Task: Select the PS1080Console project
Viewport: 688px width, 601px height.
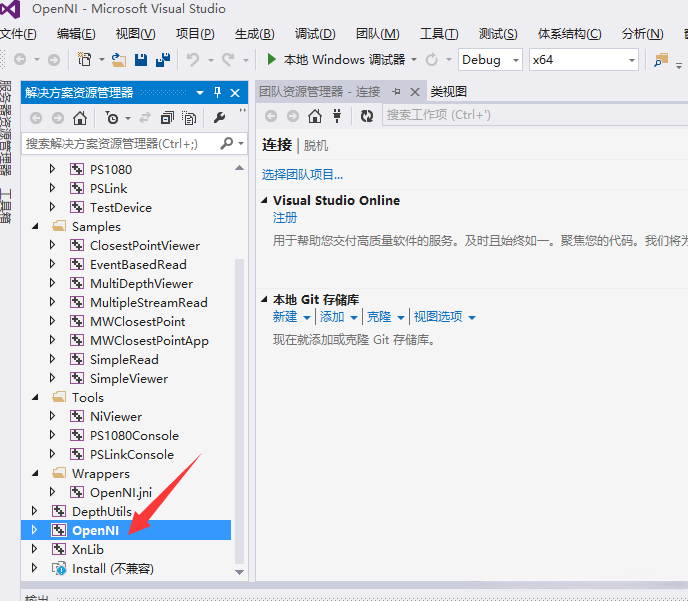Action: (134, 436)
